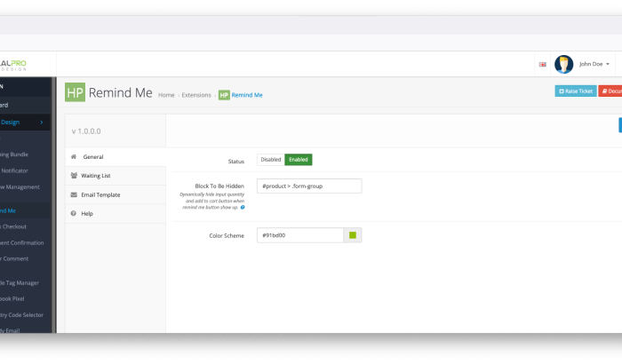This screenshot has height=364, width=622.
Task: Click the language flag icon
Action: click(x=542, y=64)
